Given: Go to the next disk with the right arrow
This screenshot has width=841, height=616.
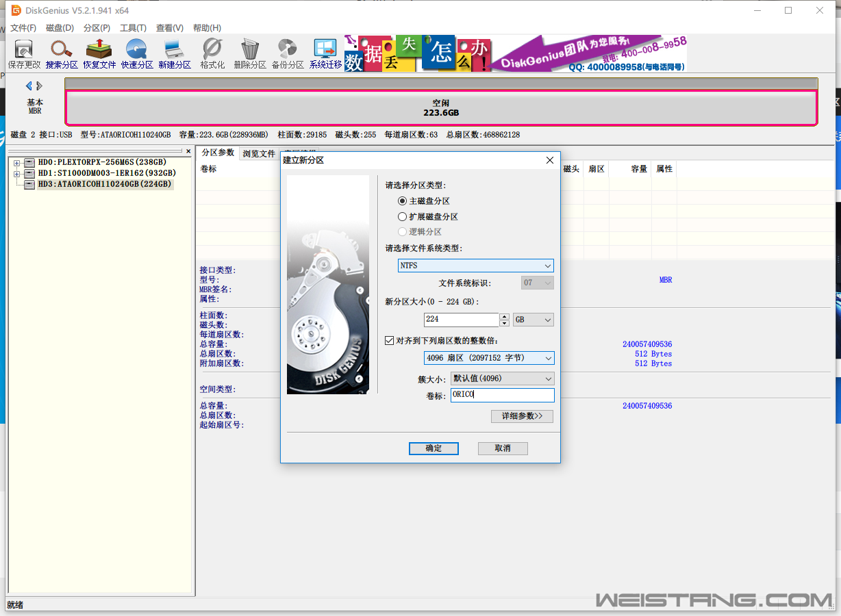Looking at the screenshot, I should click(x=40, y=86).
